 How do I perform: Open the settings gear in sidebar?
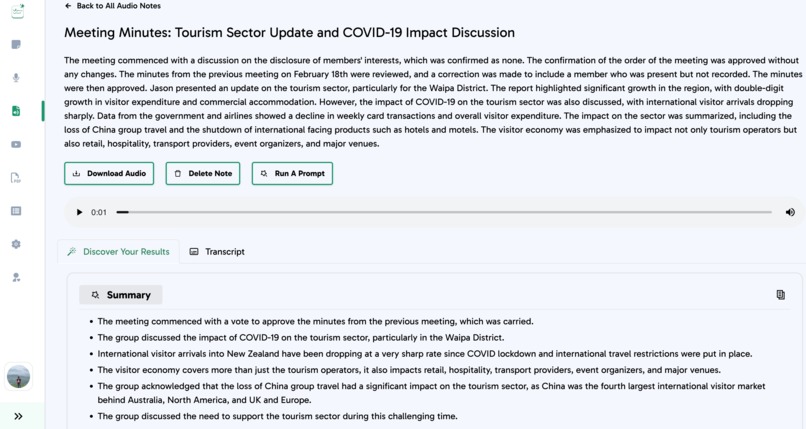click(x=16, y=244)
